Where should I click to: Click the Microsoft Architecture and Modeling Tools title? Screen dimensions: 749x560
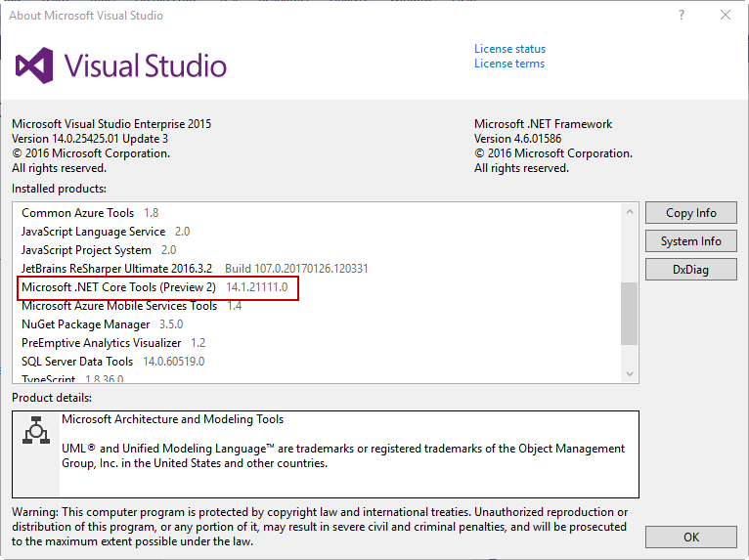(172, 419)
